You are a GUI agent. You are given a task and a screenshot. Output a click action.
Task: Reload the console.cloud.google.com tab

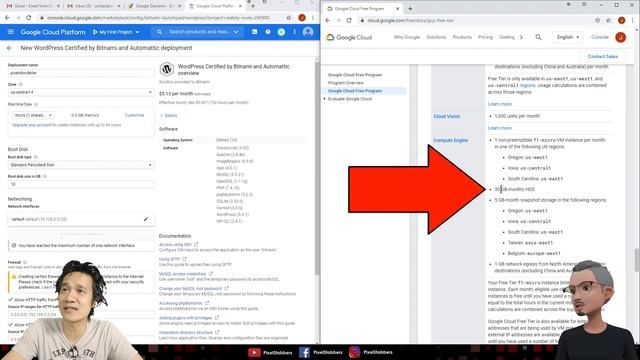click(28, 18)
